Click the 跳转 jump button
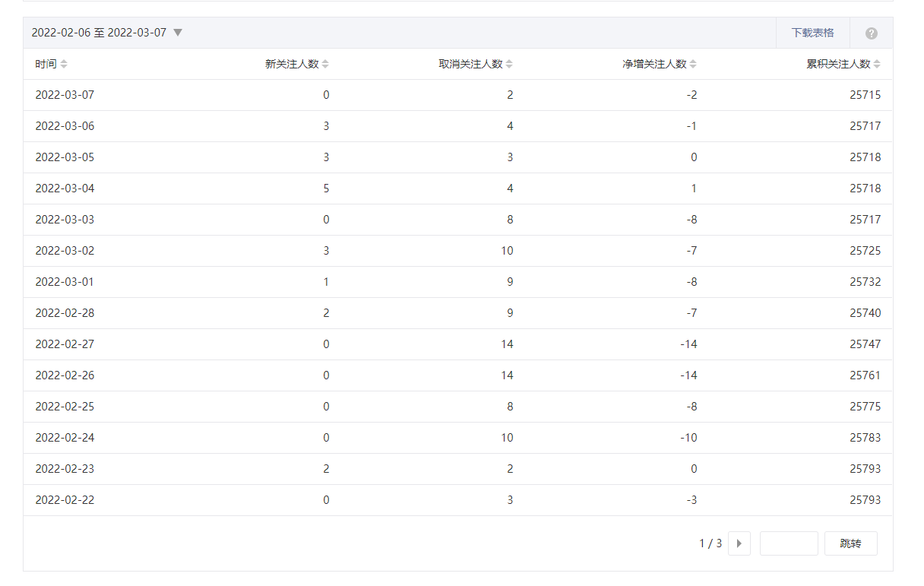The image size is (924, 586). [850, 543]
